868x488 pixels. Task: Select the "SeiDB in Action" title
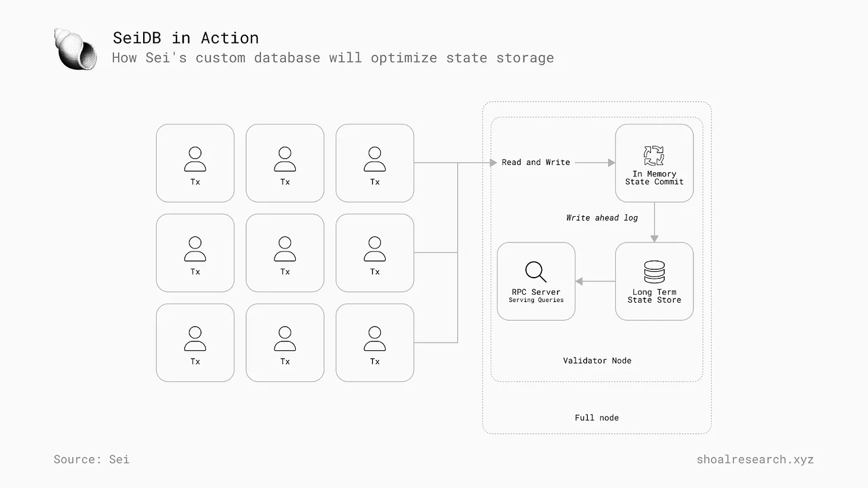[185, 38]
